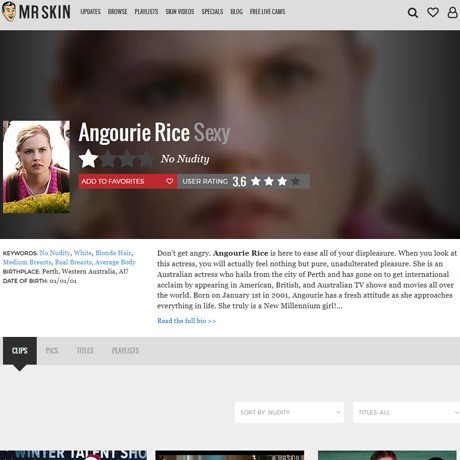This screenshot has height=460, width=460.
Task: Follow the Blonde Hair keyword link
Action: 113,253
